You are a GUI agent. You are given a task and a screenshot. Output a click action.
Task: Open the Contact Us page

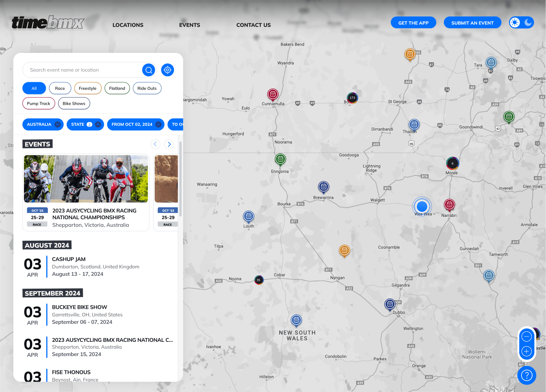[254, 25]
